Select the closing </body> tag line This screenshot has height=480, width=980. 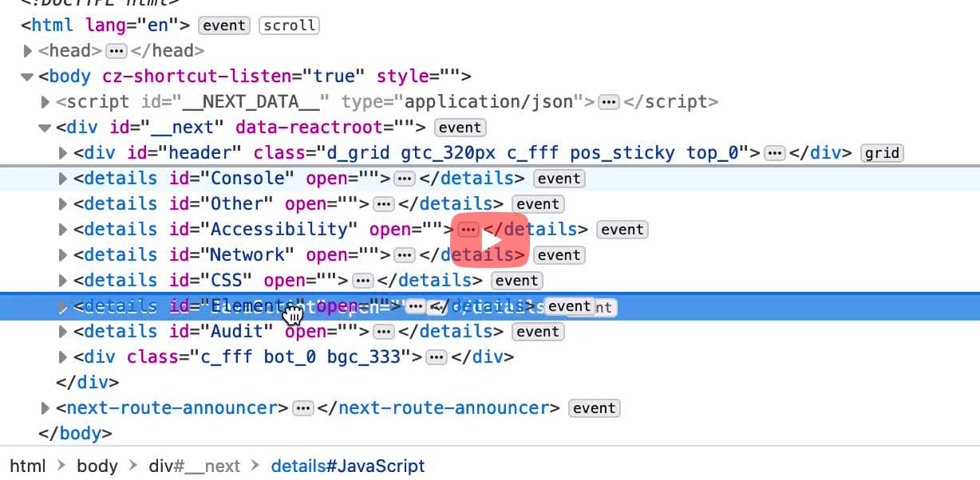pyautogui.click(x=75, y=434)
